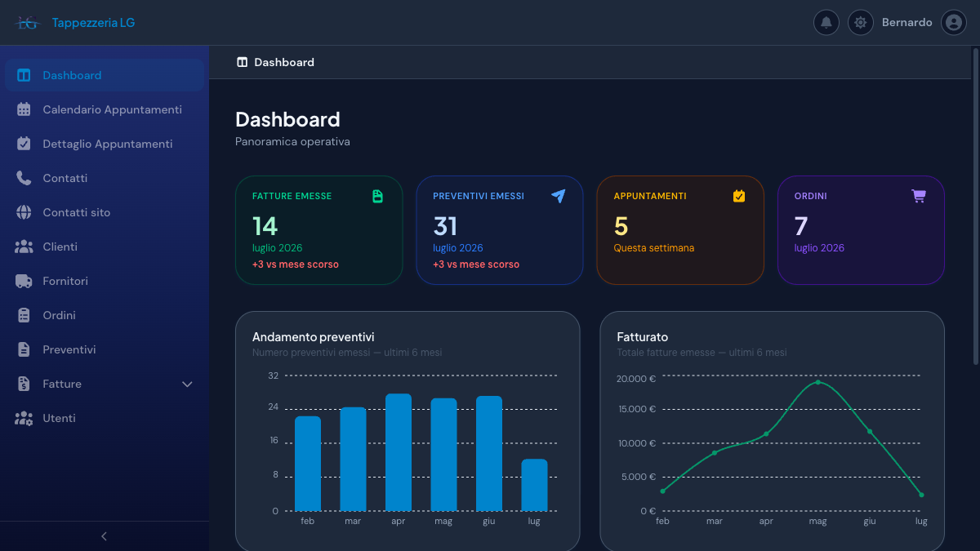Viewport: 980px width, 551px height.
Task: Click the value 14 on Fatture Emesse
Action: 265,226
